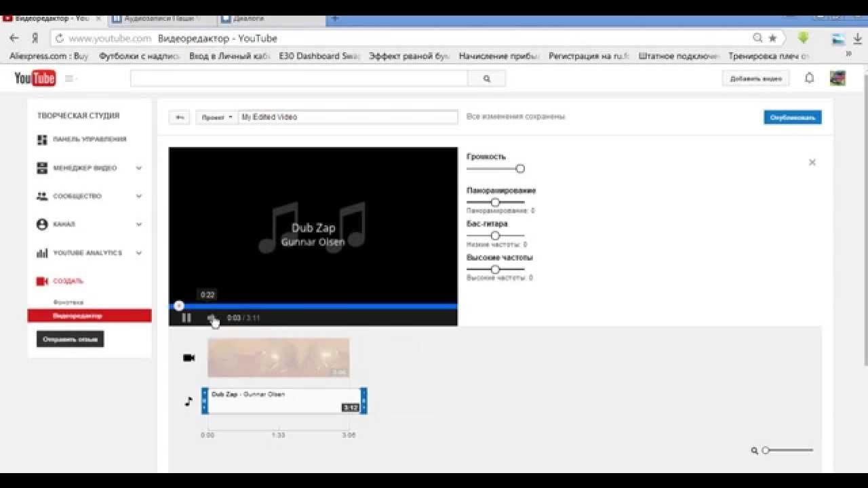
Task: Open a new browser tab with plus
Action: point(335,18)
